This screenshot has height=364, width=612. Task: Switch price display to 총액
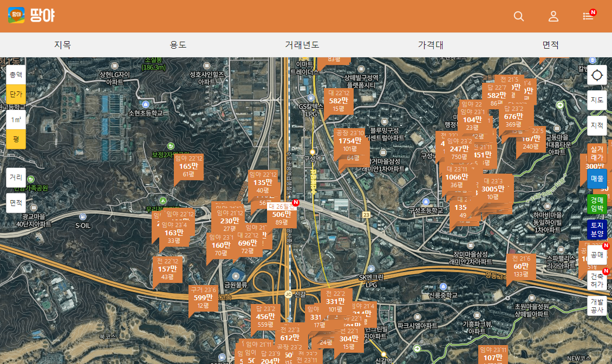pos(16,75)
